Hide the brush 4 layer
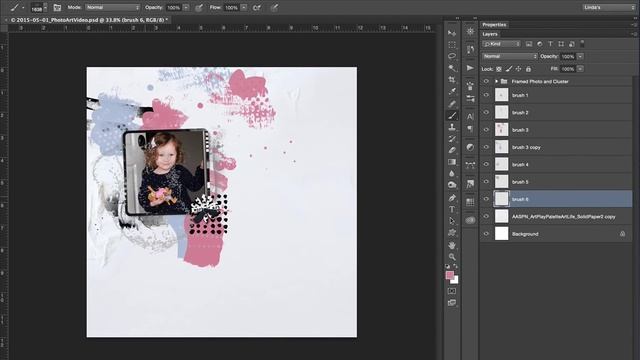 (486, 164)
